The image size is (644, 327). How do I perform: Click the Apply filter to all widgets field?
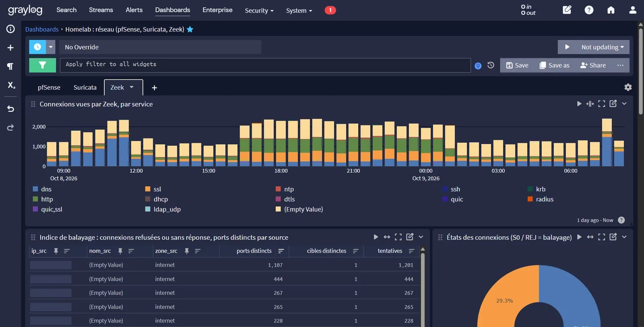click(x=265, y=65)
